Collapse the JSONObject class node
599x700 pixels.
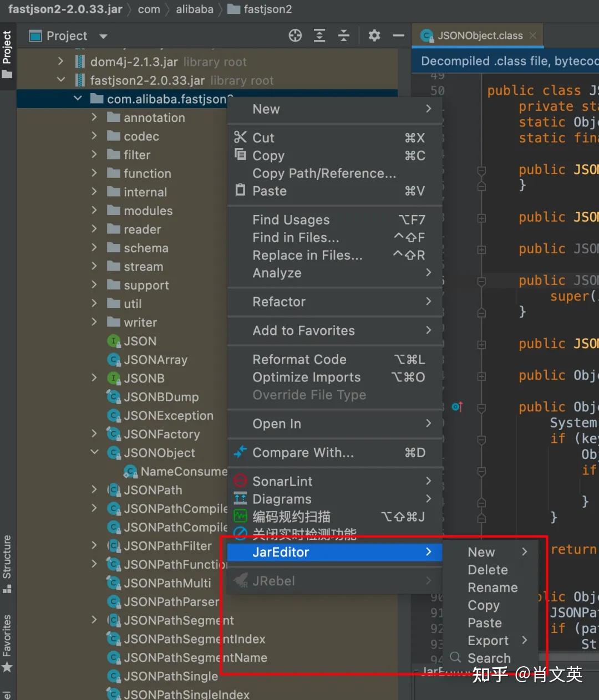click(94, 452)
